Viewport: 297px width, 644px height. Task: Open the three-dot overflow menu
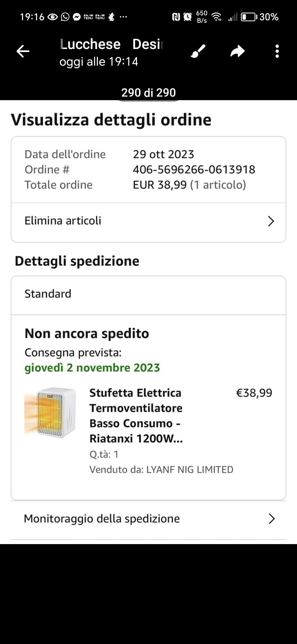click(277, 51)
